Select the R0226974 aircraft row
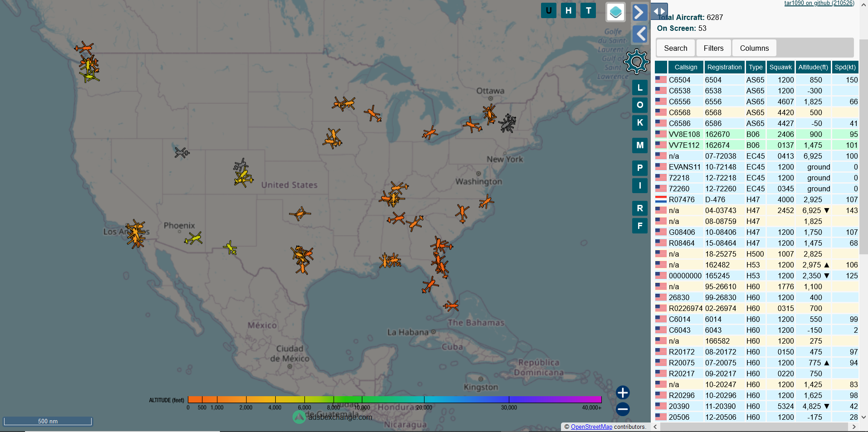This screenshot has height=432, width=868. [x=756, y=308]
